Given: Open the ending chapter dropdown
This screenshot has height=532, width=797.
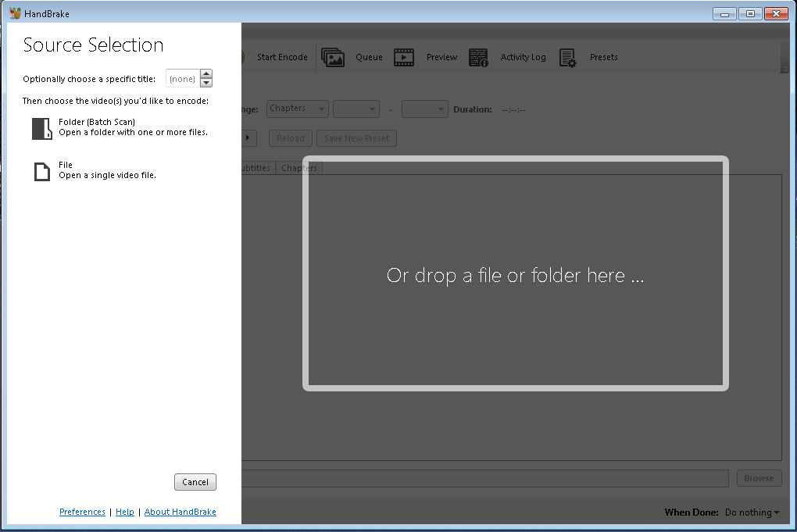Looking at the screenshot, I should click(424, 109).
